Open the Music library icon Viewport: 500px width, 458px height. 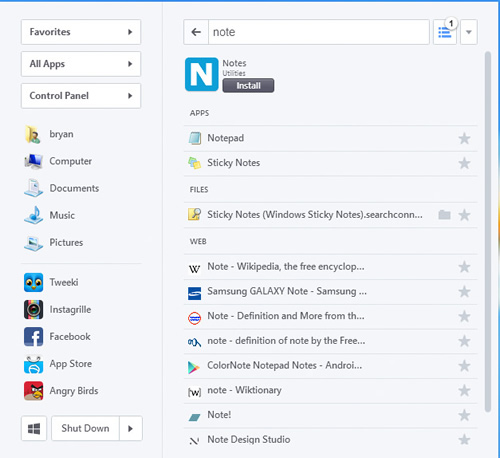[x=33, y=215]
